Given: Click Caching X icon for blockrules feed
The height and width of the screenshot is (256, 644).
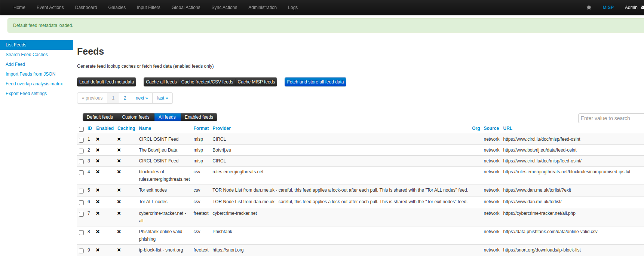Looking at the screenshot, I should click(x=119, y=172).
